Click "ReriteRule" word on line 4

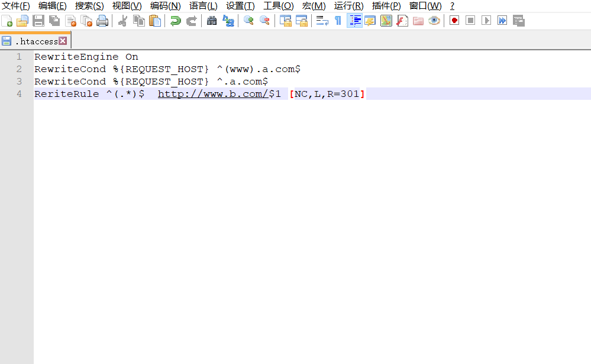coord(67,94)
